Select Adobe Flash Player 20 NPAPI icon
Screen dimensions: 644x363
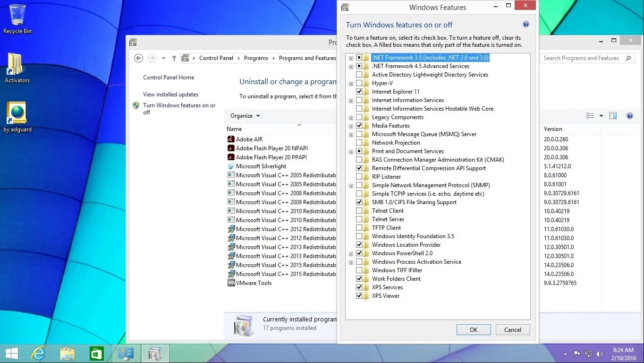tap(231, 148)
